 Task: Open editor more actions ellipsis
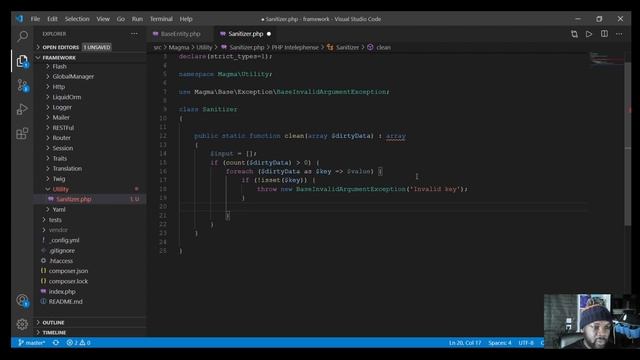[619, 34]
